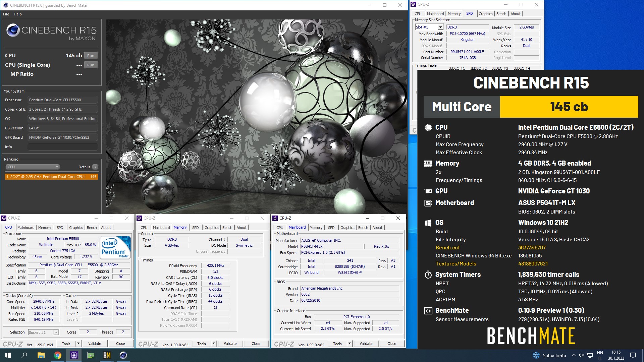Launch Google Chrome from the taskbar
Viewport: 644px width, 362px height.
click(58, 355)
